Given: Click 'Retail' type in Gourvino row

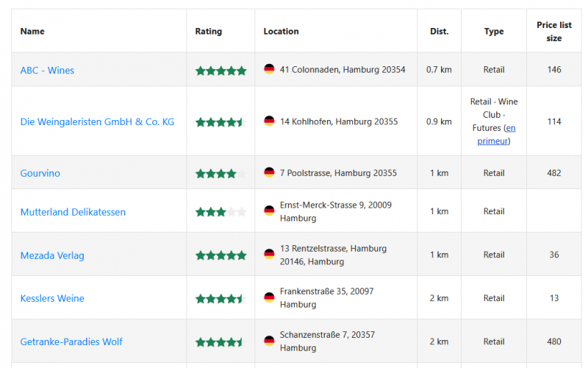Looking at the screenshot, I should tap(494, 173).
